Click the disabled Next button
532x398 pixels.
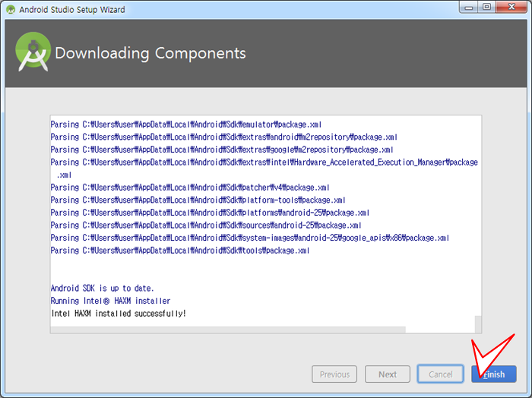[388, 374]
